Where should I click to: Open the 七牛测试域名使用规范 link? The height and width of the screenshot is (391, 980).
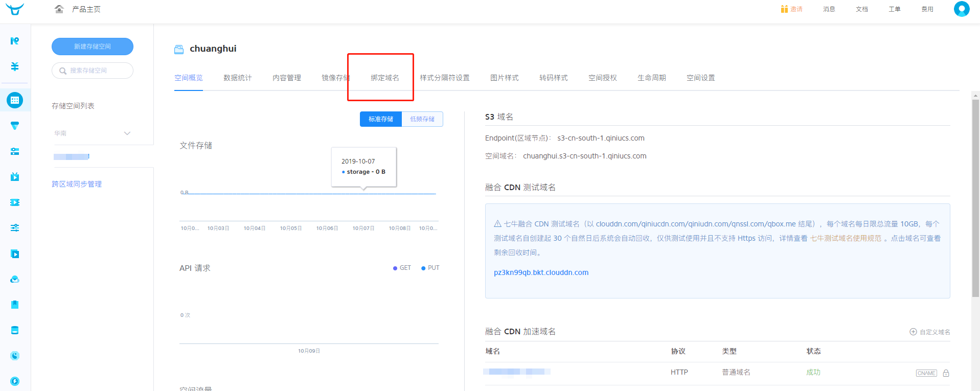tap(846, 238)
